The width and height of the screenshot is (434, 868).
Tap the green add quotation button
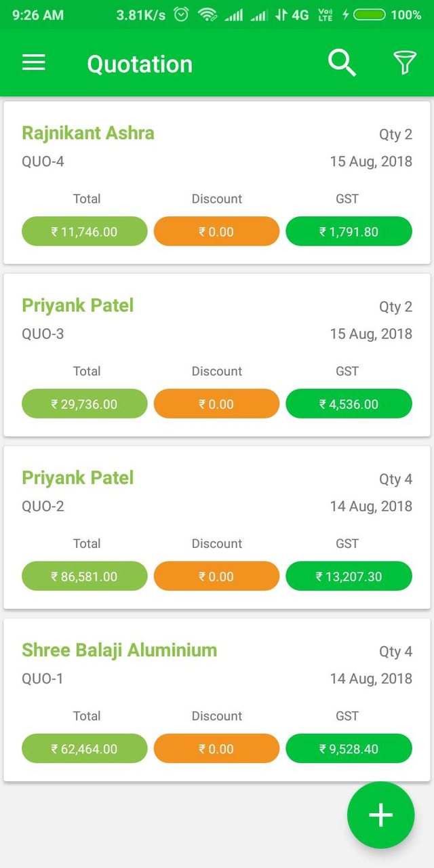pos(380,814)
